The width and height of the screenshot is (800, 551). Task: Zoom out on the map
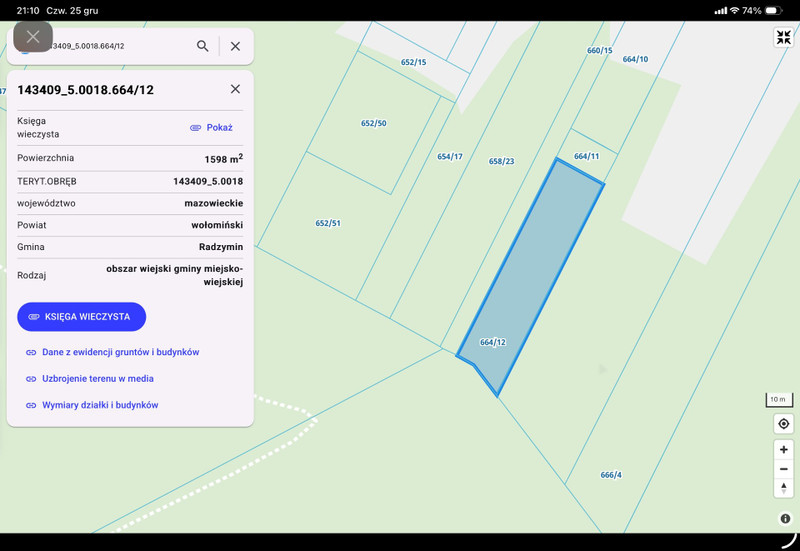pyautogui.click(x=784, y=469)
